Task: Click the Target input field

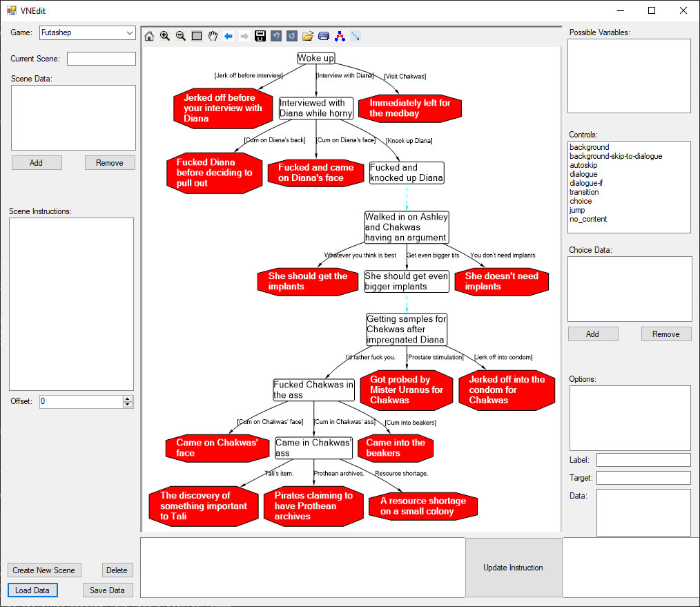Action: click(x=643, y=477)
